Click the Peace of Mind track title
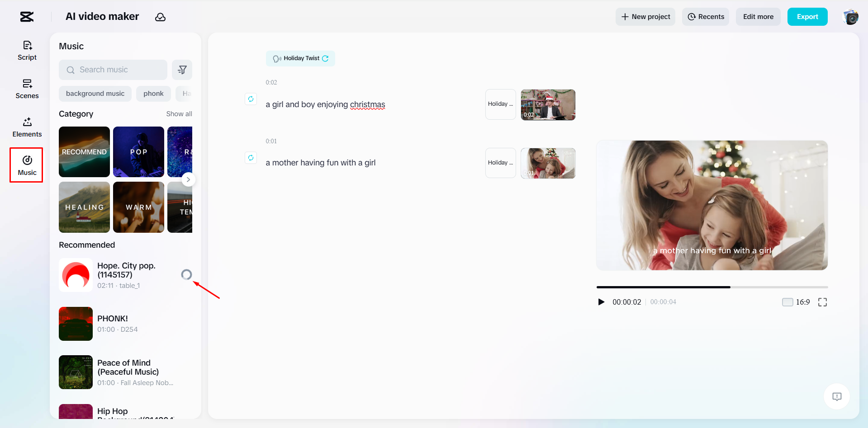Image resolution: width=868 pixels, height=428 pixels. 128,367
